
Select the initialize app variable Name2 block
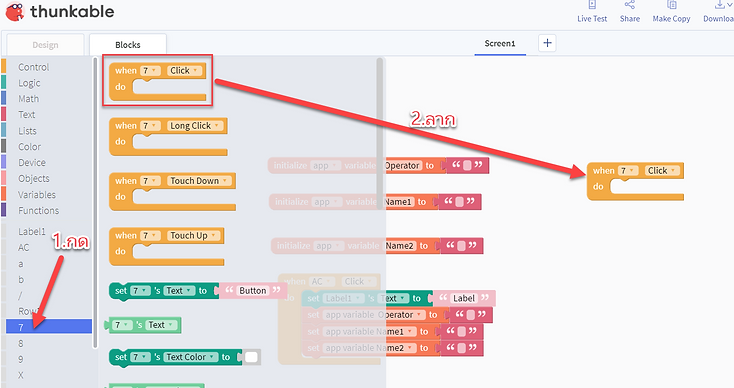(377, 246)
